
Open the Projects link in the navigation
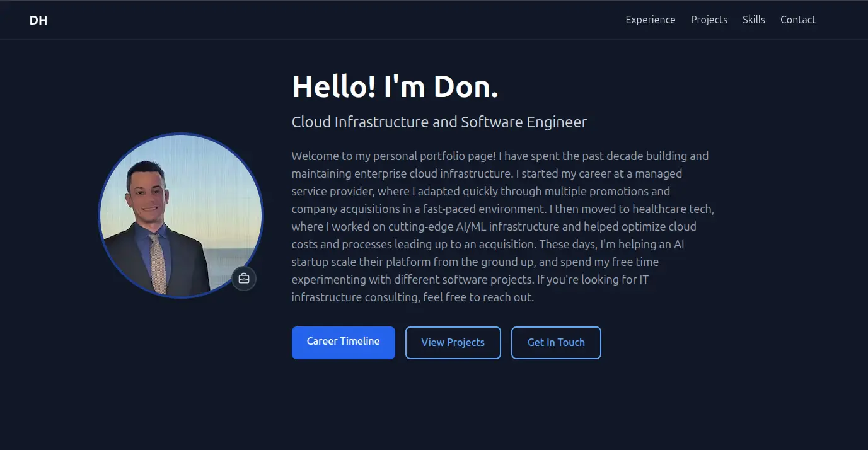pos(709,20)
